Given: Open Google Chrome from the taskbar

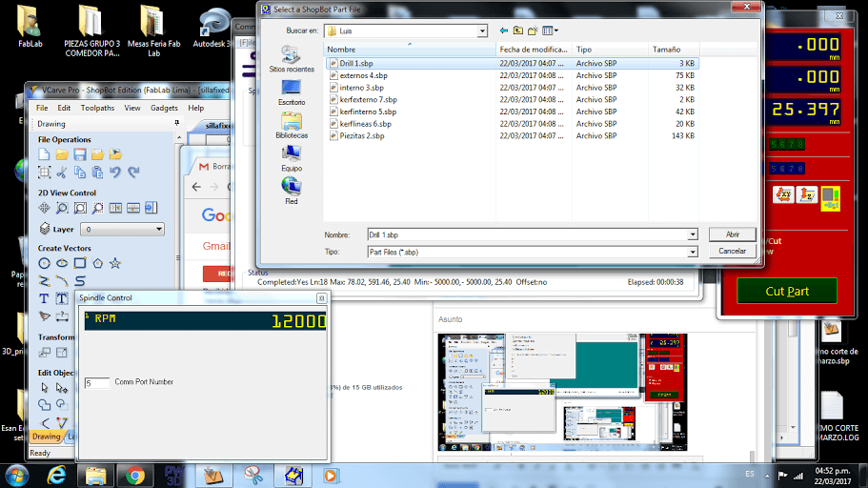Looking at the screenshot, I should coord(134,476).
